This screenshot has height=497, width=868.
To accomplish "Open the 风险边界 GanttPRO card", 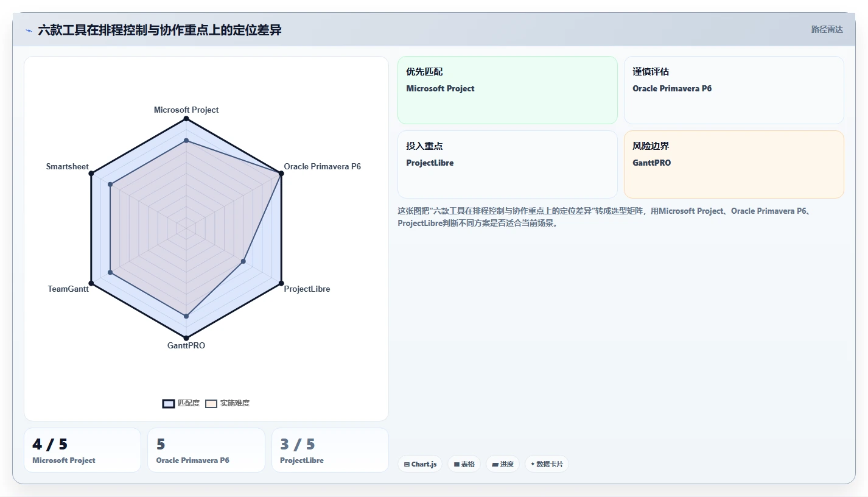I will [x=734, y=164].
